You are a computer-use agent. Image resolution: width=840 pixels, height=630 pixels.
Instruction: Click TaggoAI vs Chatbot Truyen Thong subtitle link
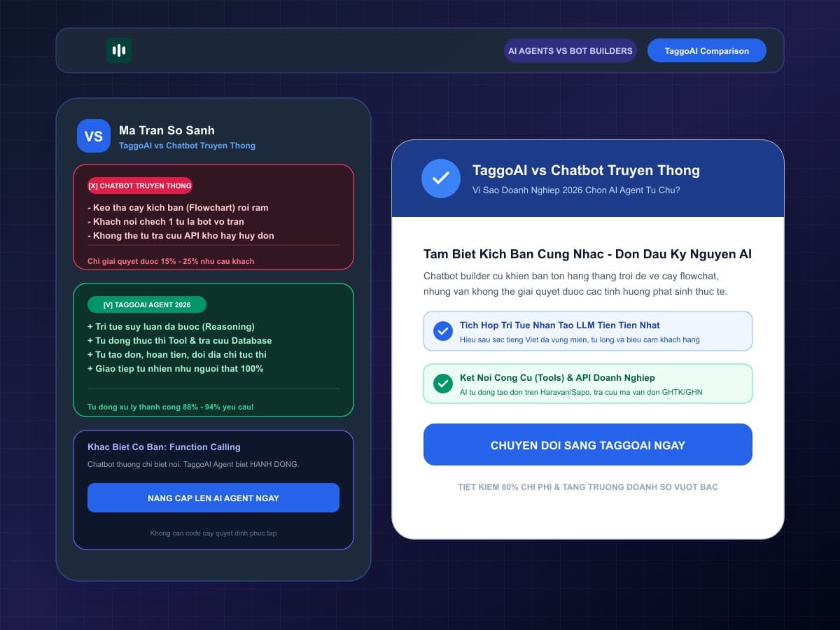[187, 146]
